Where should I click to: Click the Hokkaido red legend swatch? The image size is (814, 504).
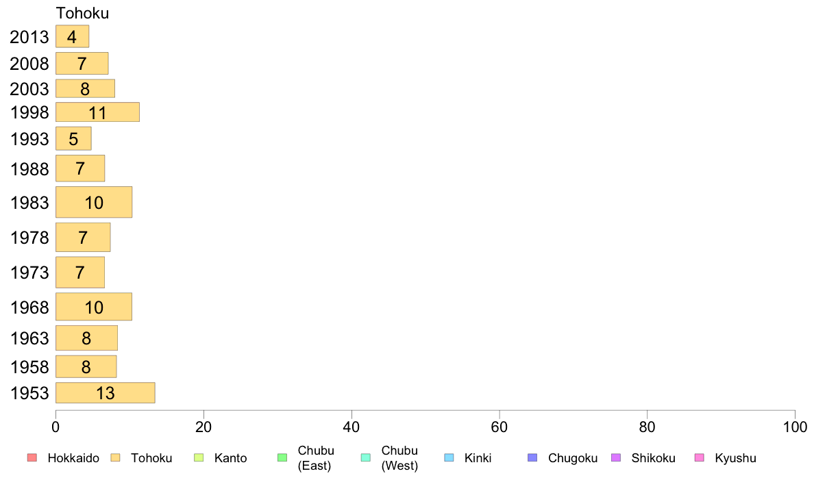pyautogui.click(x=32, y=458)
